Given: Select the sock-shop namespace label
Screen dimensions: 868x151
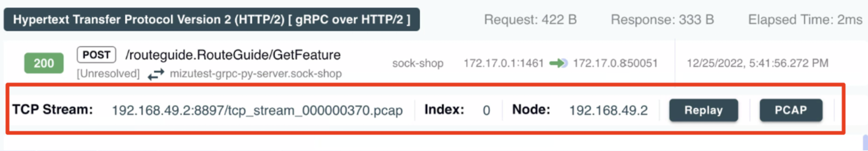Looking at the screenshot, I should pos(417,63).
